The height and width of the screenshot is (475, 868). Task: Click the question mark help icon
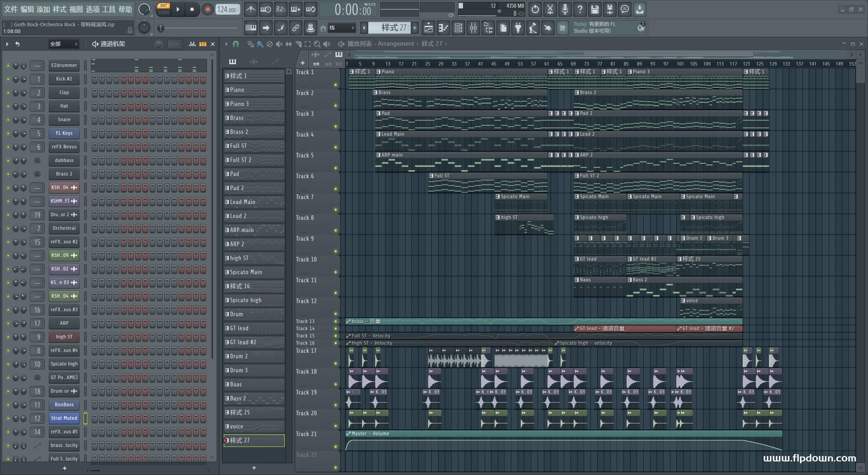[580, 9]
